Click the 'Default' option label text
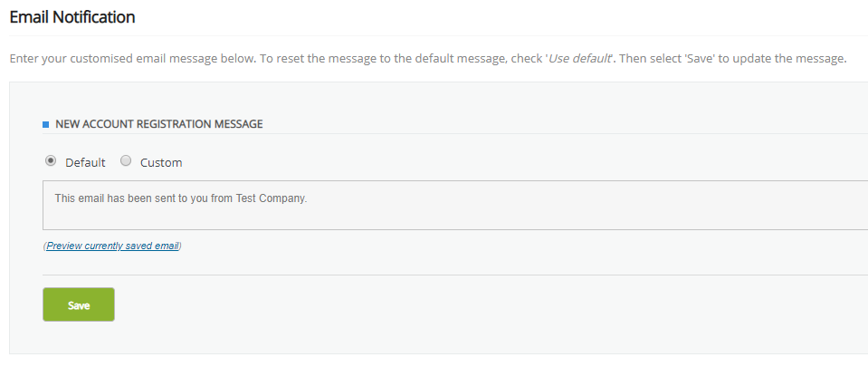The height and width of the screenshot is (367, 868). [85, 162]
